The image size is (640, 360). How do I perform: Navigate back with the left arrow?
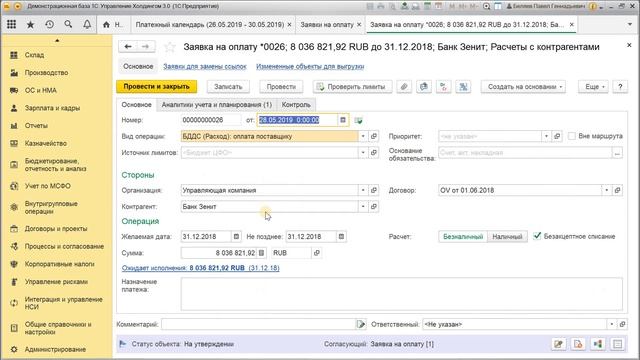[x=128, y=47]
